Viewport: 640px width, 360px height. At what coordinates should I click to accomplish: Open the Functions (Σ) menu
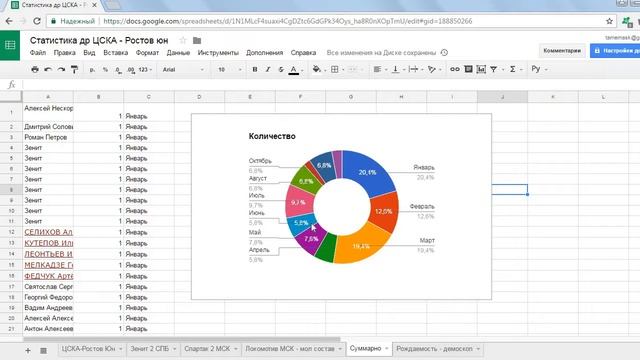513,69
